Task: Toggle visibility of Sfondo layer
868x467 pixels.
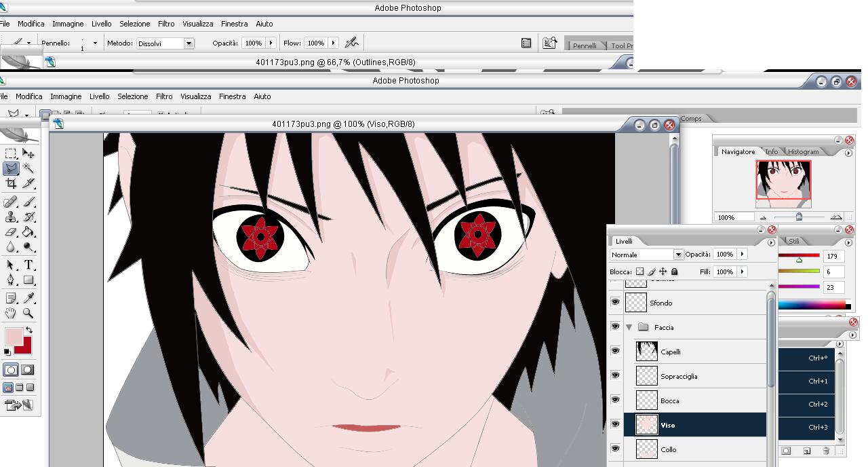Action: [x=615, y=302]
